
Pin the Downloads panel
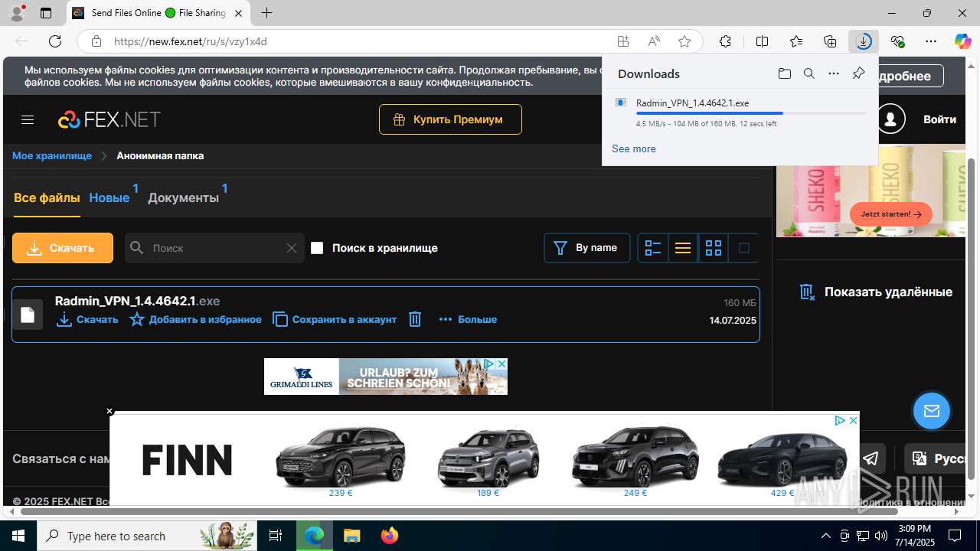click(x=858, y=73)
